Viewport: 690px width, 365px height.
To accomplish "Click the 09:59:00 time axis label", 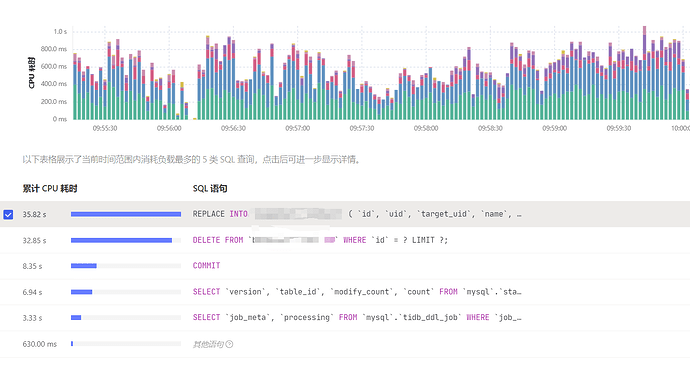I will 554,128.
